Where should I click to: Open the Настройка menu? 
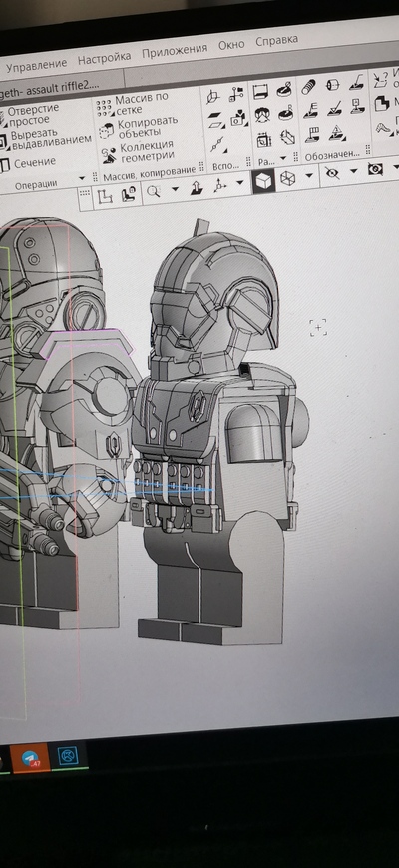coord(104,57)
